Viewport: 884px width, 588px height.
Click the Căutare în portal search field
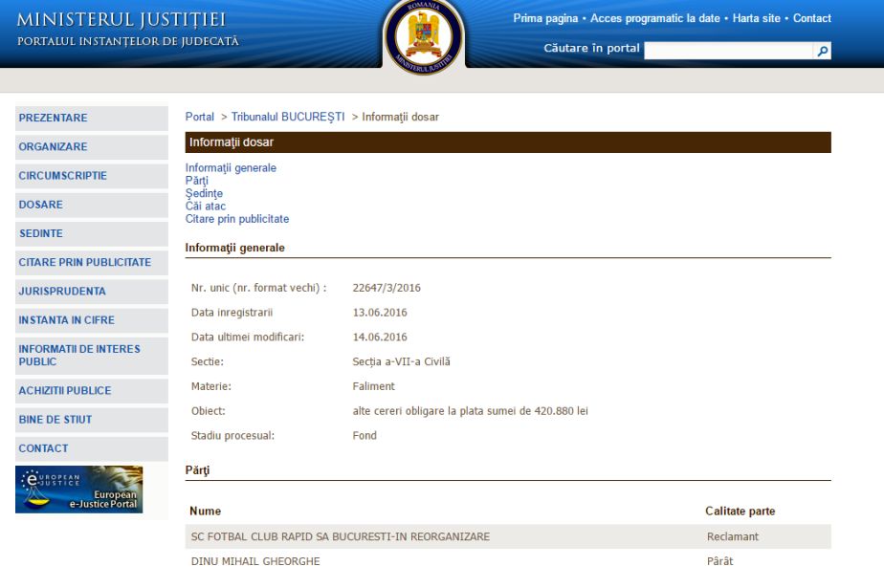pos(729,51)
